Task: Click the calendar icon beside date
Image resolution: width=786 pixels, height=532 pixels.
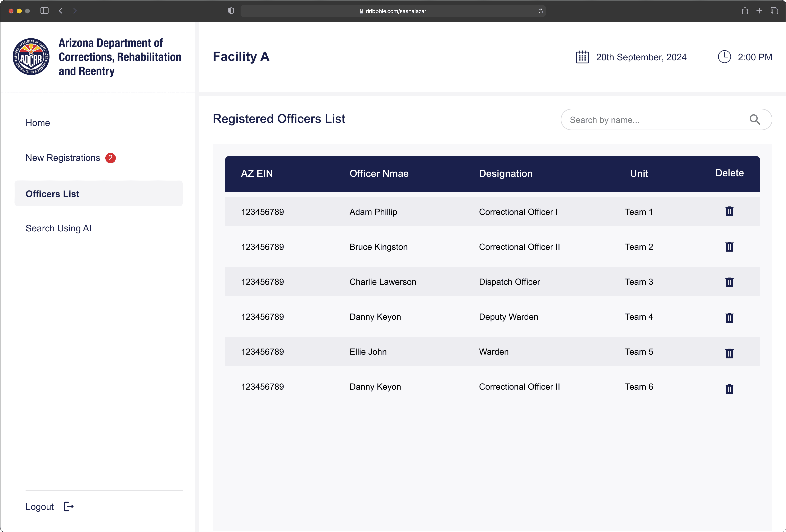Action: pos(582,57)
